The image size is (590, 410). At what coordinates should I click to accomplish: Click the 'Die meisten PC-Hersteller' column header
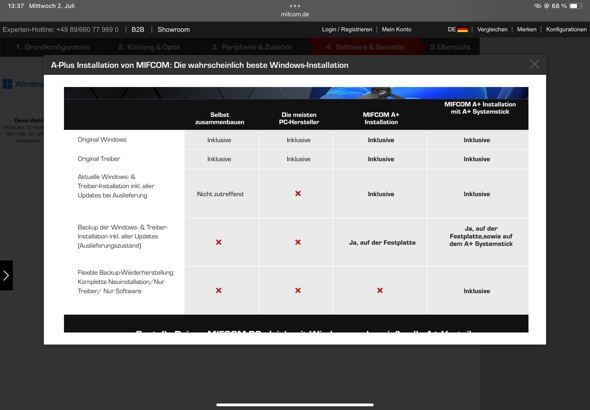(299, 118)
